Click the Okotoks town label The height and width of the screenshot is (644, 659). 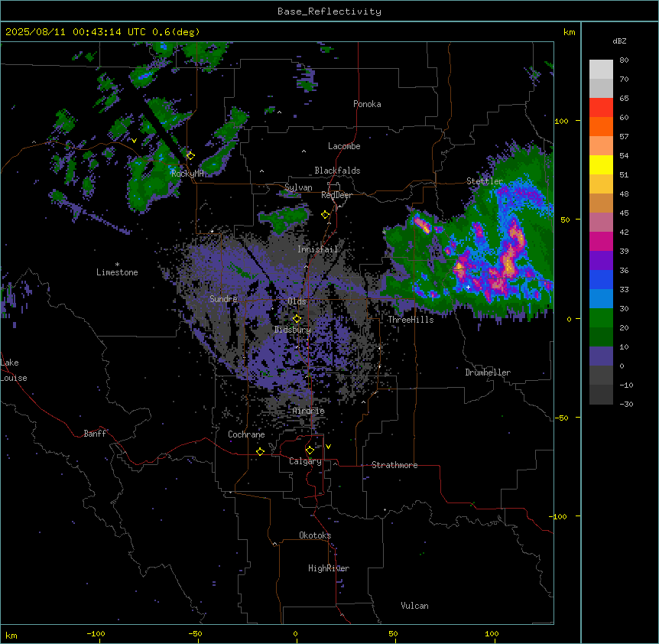pos(315,535)
